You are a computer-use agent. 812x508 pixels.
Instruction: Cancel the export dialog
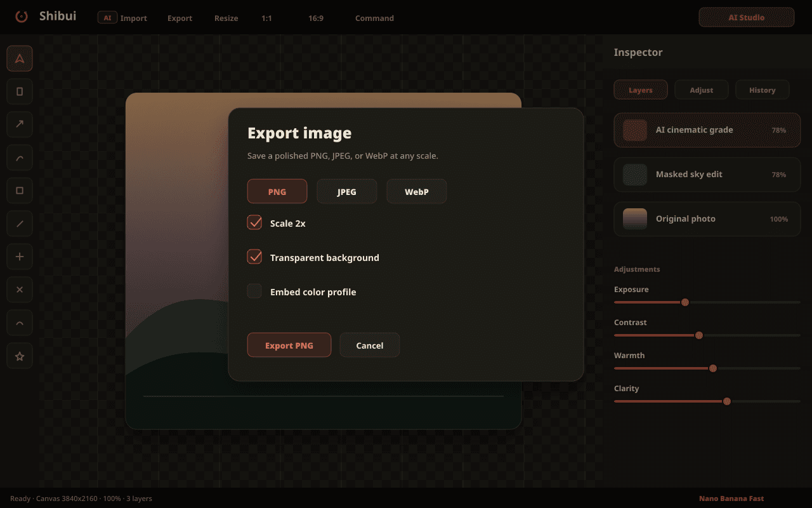pyautogui.click(x=370, y=345)
